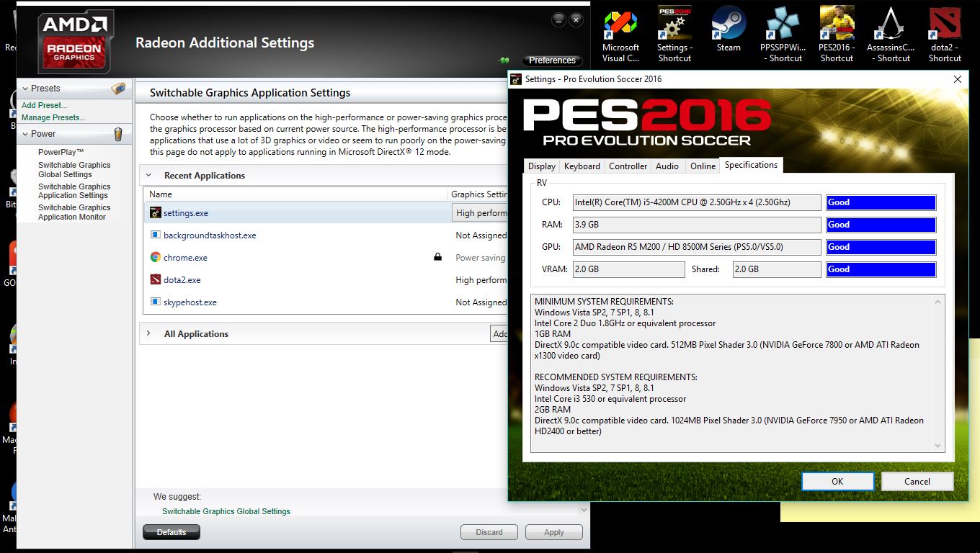The height and width of the screenshot is (553, 980).
Task: Click the RAM rating Good bar
Action: 881,225
